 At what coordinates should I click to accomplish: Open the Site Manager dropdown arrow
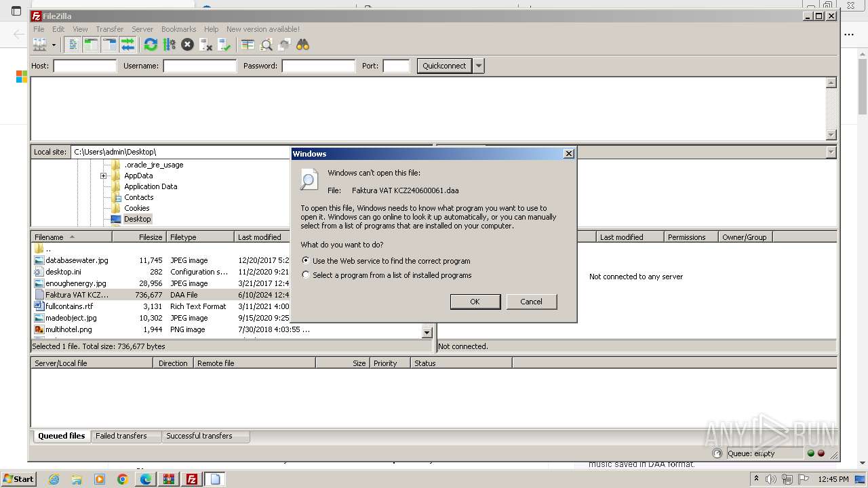tap(54, 45)
